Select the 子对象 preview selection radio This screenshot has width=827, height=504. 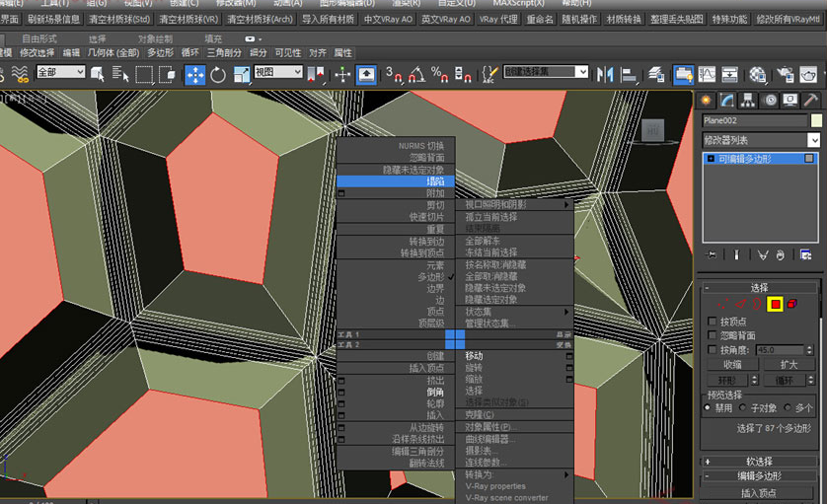(x=743, y=407)
